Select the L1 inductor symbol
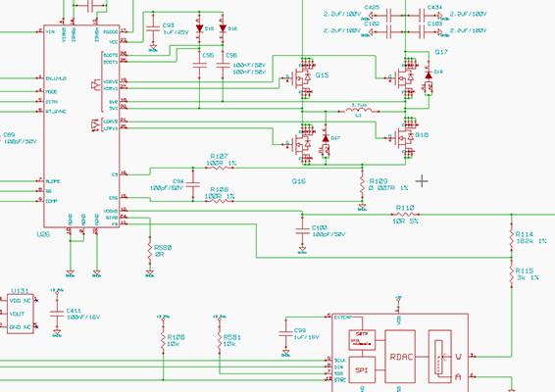The height and width of the screenshot is (392, 555). 359,111
